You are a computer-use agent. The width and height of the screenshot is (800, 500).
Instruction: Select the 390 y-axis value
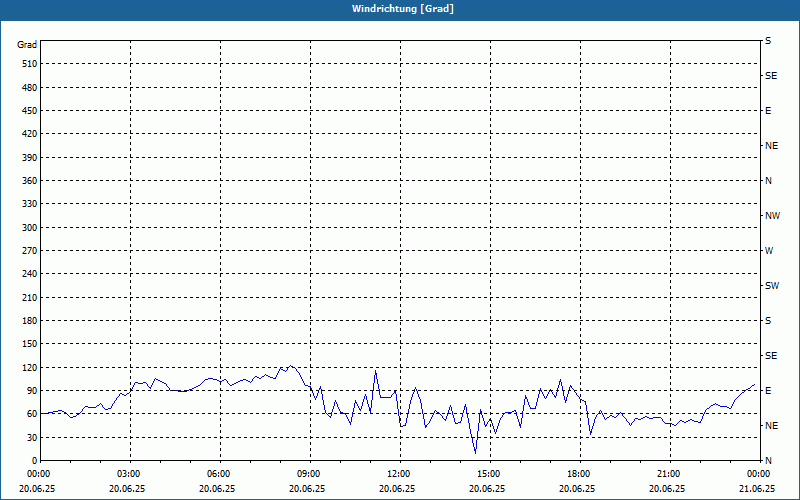[x=29, y=157]
